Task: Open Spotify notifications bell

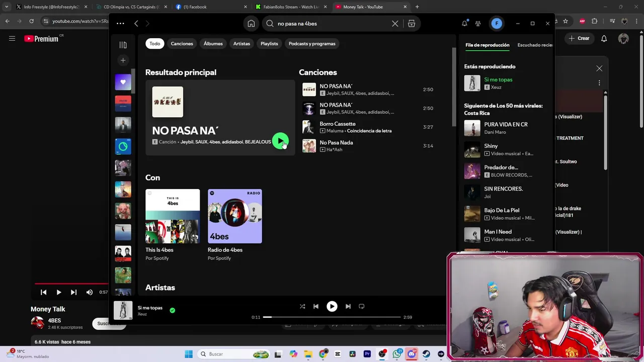Action: point(464,24)
